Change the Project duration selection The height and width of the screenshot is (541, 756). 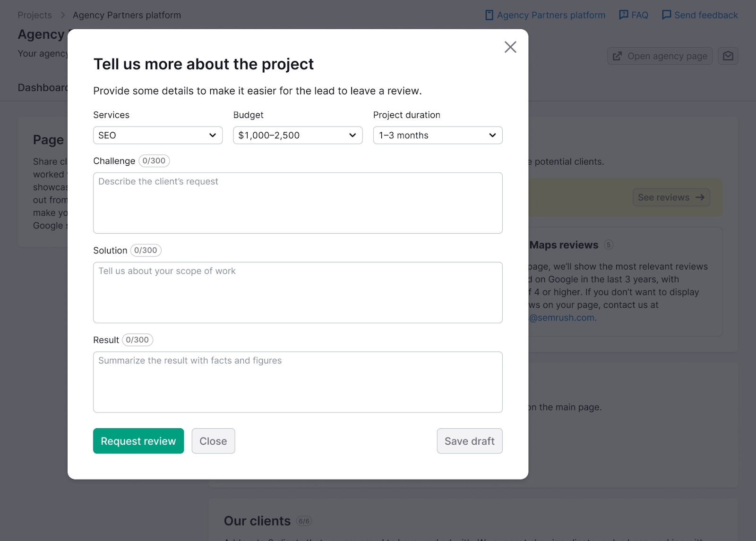(x=437, y=135)
